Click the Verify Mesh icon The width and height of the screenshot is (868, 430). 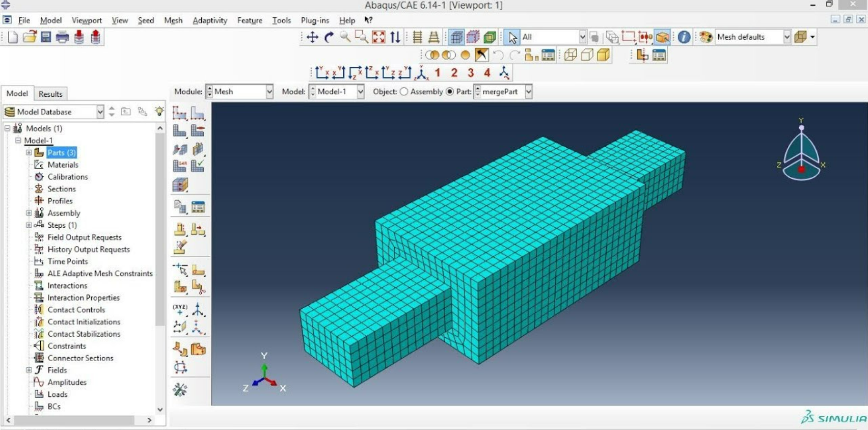click(198, 166)
